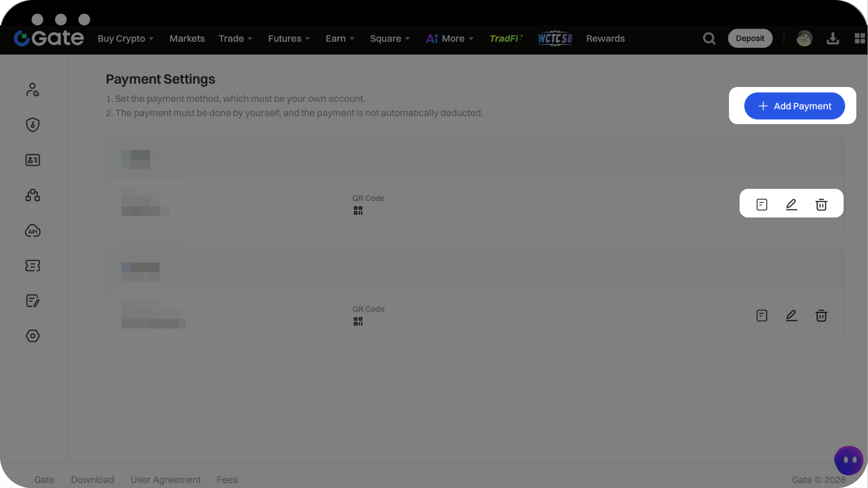868x488 pixels.
Task: Open the Rewards menu item
Action: pyautogui.click(x=605, y=39)
